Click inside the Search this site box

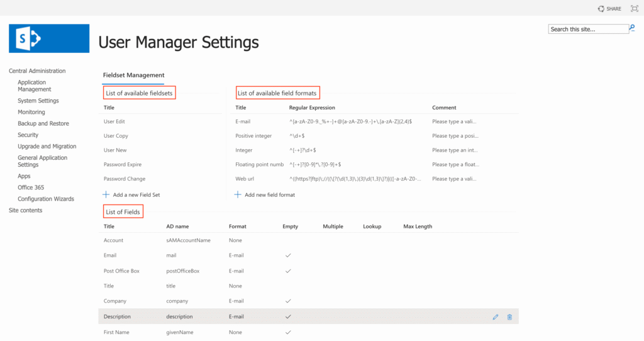click(588, 29)
